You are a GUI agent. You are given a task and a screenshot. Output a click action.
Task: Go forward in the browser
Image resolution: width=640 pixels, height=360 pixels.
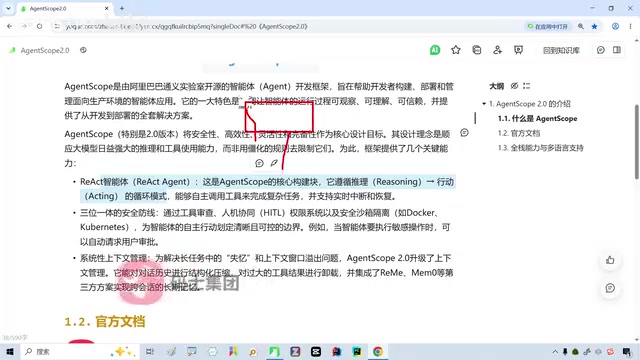click(24, 26)
